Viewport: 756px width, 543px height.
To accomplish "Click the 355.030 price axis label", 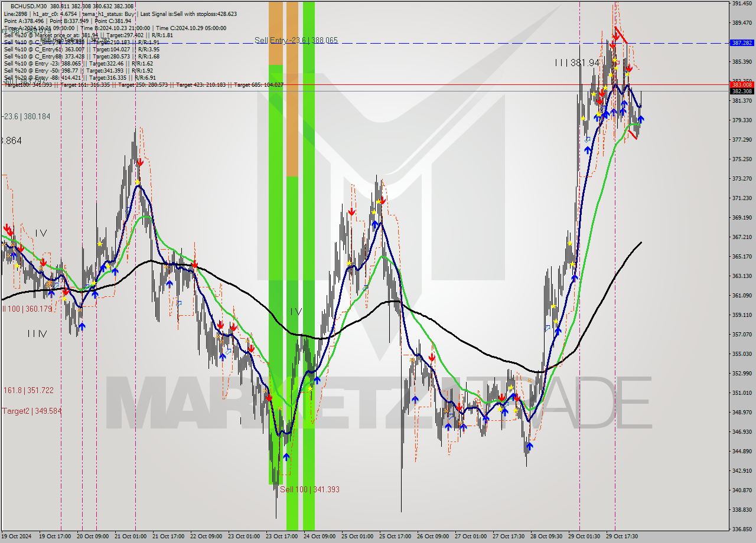I will click(741, 354).
